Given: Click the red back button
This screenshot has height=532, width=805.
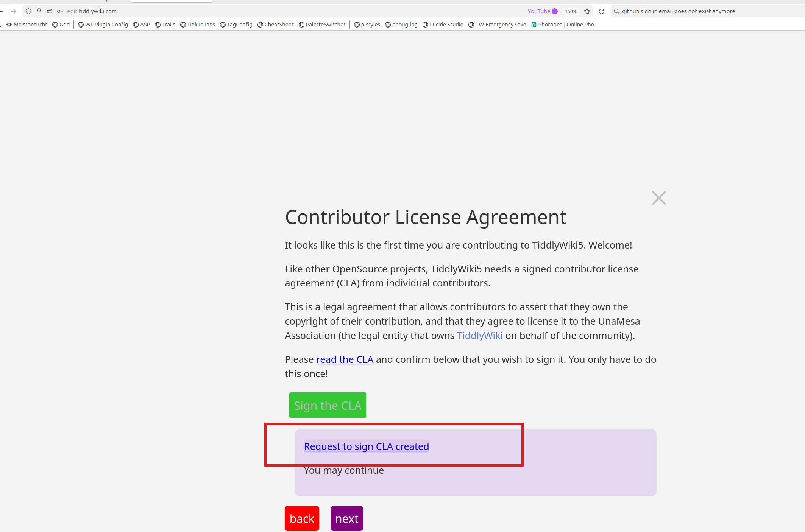Looking at the screenshot, I should click(x=302, y=518).
